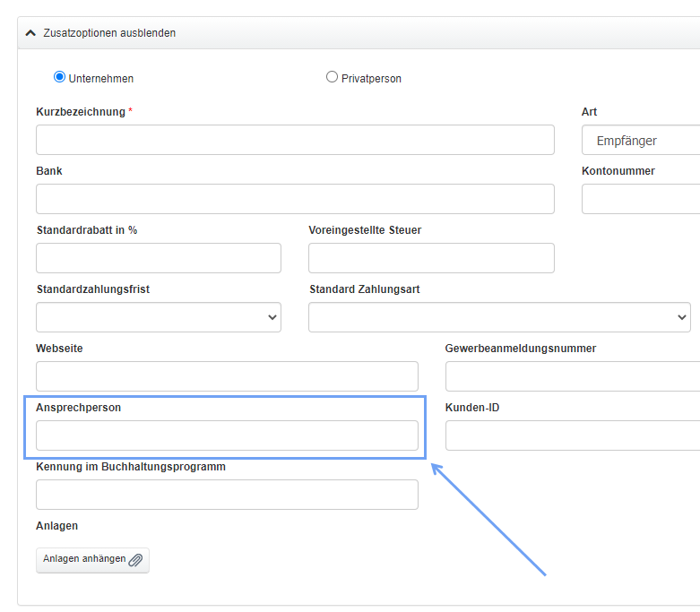This screenshot has width=700, height=612.
Task: Select the Unternehmen radio button
Action: [60, 77]
